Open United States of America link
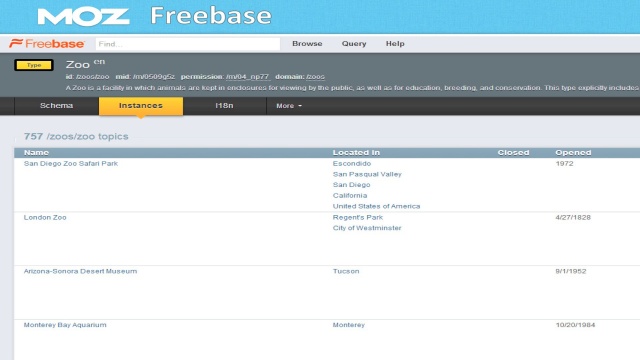This screenshot has width=640, height=360. point(376,206)
